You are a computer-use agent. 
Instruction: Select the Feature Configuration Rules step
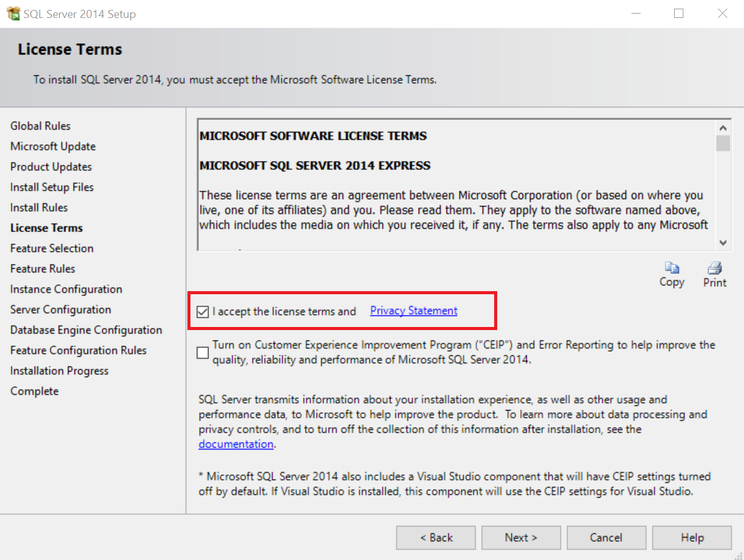click(x=79, y=350)
